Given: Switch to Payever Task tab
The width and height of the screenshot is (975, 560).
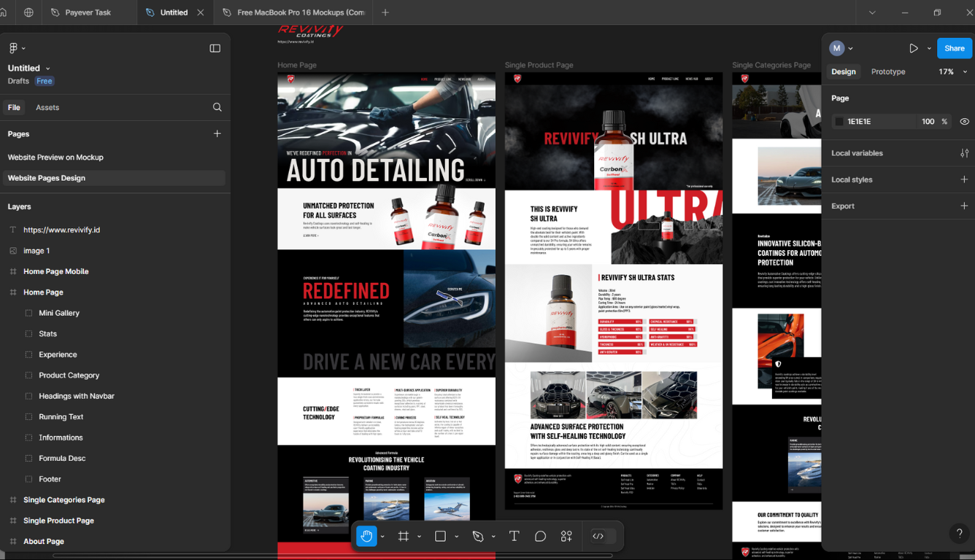Looking at the screenshot, I should [89, 12].
